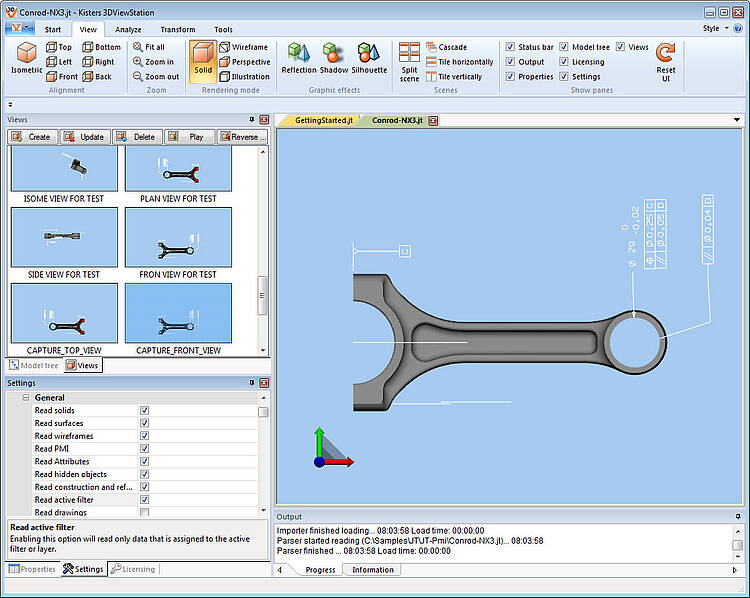Cascade the scene windows
Viewport: 750px width, 598px height.
(x=446, y=47)
